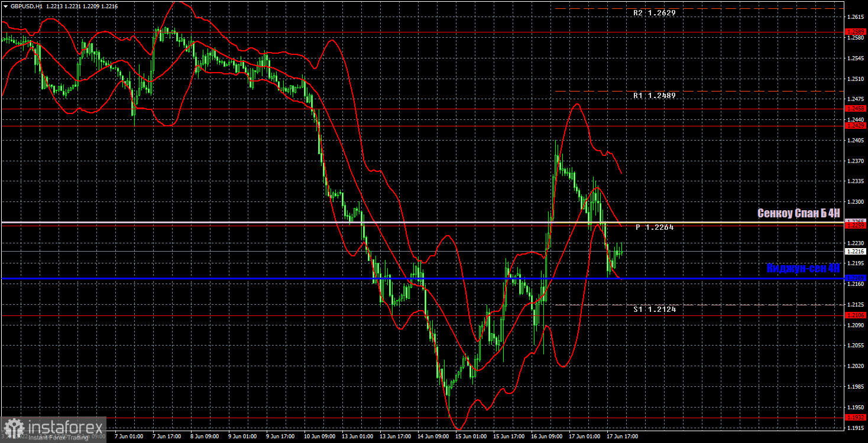
Task: Click the 1.2335 price axis value
Action: tap(856, 181)
